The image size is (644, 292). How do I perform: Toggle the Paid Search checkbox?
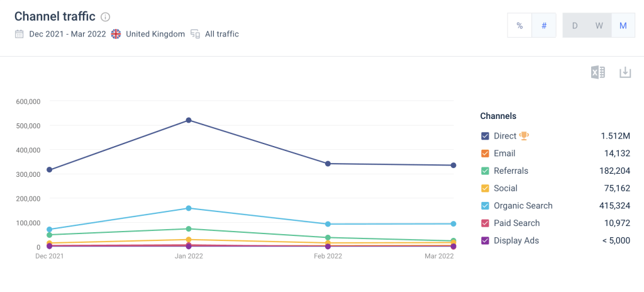click(x=485, y=223)
